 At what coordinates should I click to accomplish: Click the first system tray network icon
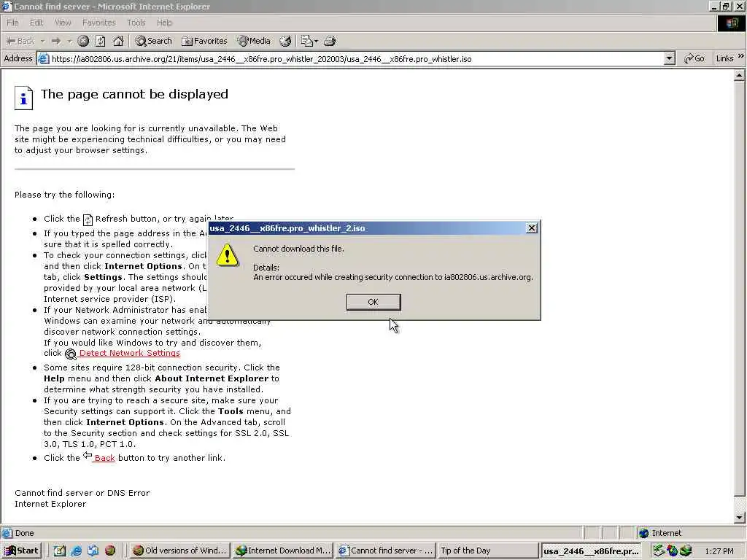[659, 551]
